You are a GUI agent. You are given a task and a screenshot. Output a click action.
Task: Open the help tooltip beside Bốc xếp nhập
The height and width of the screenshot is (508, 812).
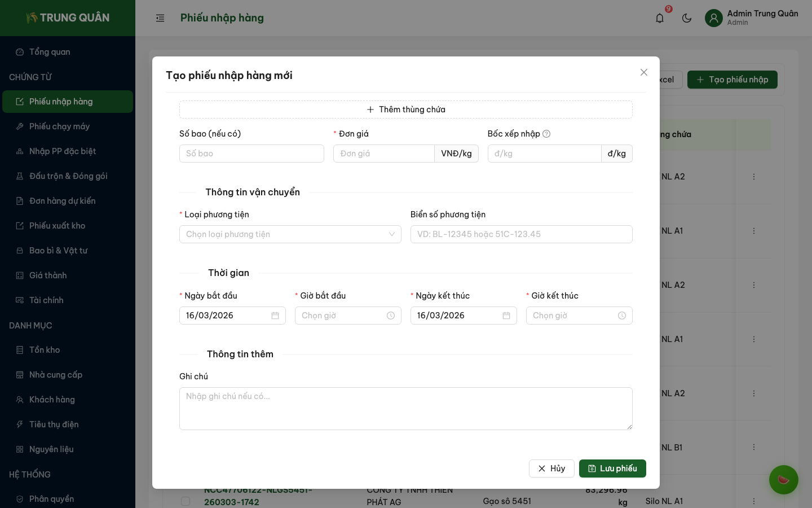[x=546, y=134]
